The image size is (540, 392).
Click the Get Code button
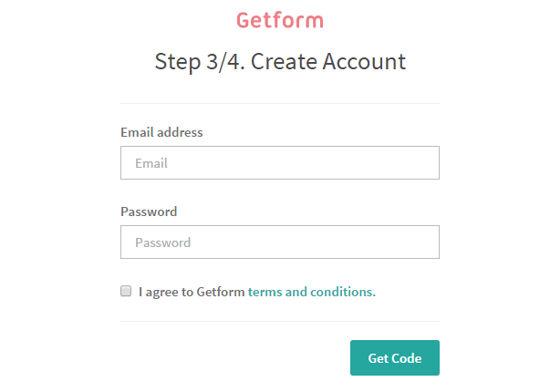[x=395, y=357]
